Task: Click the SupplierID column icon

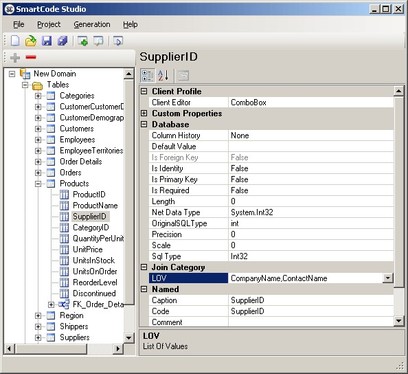Action: pyautogui.click(x=64, y=217)
